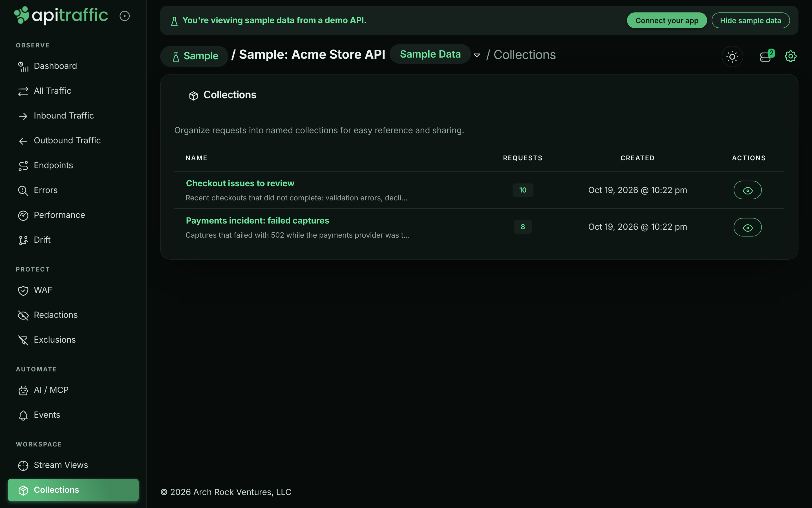Click the Drift branch icon

point(23,240)
